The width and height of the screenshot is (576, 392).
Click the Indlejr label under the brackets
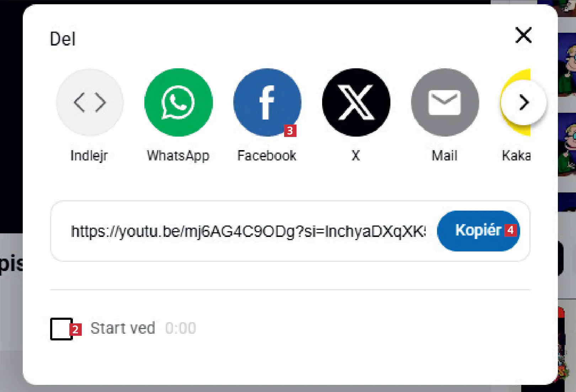[x=89, y=156]
